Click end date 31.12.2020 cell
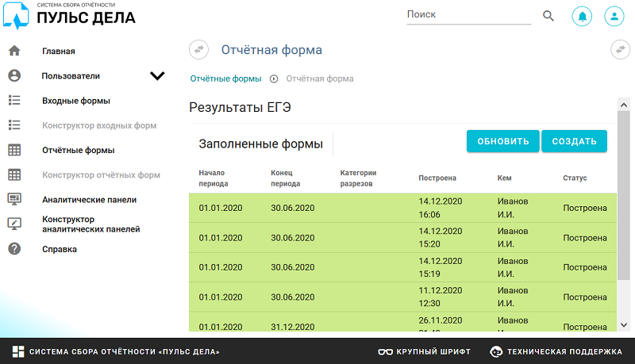This screenshot has height=364, width=635. [293, 327]
